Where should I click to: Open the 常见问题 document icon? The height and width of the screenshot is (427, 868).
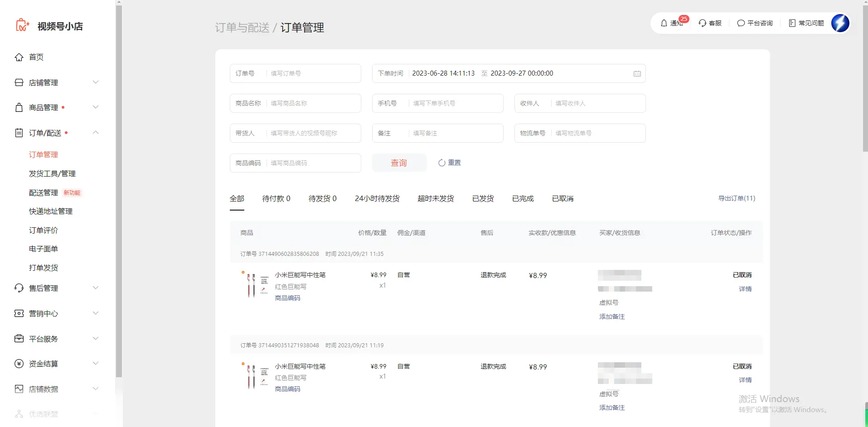(x=792, y=23)
